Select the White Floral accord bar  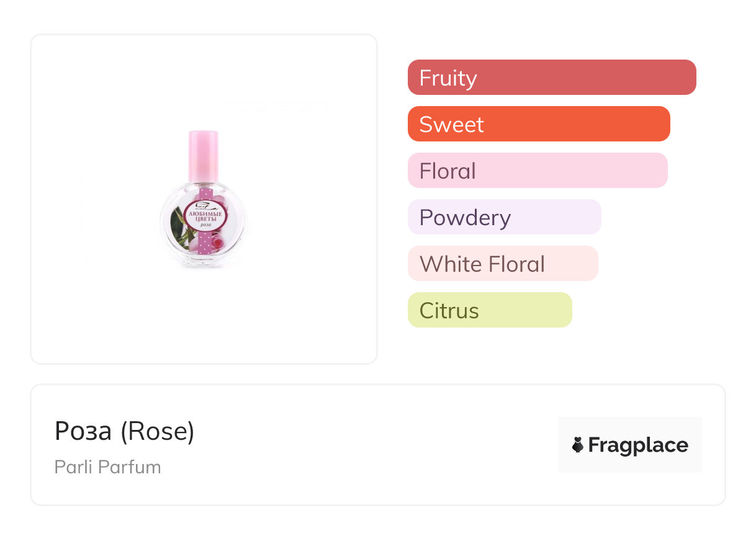click(503, 264)
